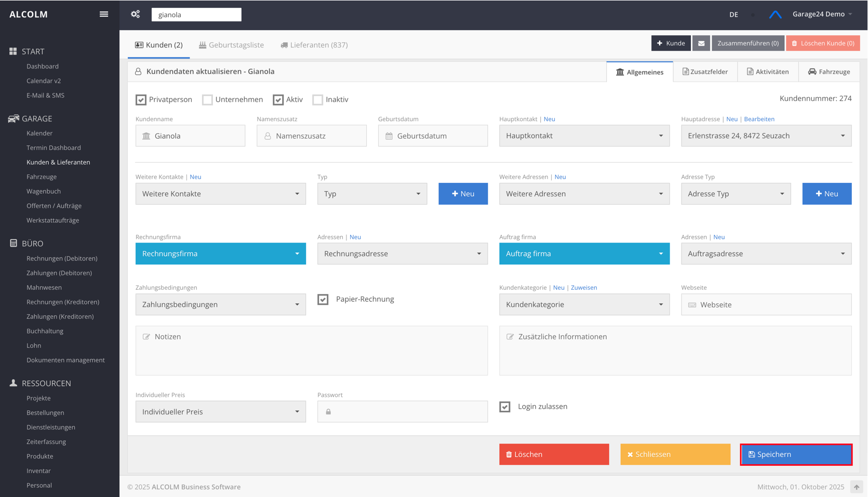This screenshot has height=497, width=868.
Task: Open Werkstattaufträge in the sidebar
Action: pyautogui.click(x=53, y=220)
